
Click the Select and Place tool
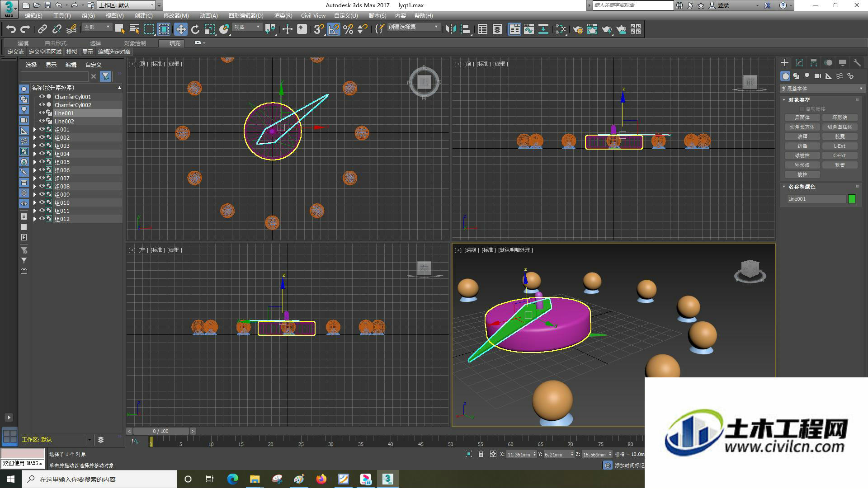click(x=224, y=29)
